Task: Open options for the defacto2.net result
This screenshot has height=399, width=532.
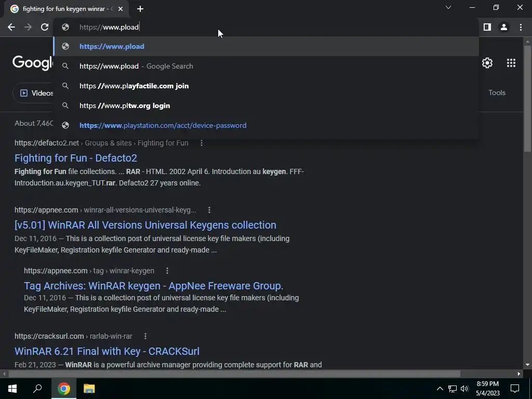Action: pyautogui.click(x=202, y=143)
